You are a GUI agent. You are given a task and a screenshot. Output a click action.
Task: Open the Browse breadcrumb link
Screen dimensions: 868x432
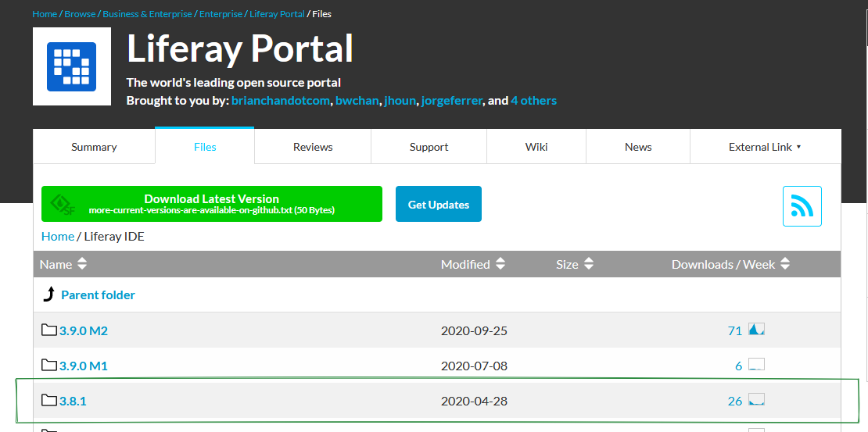click(80, 14)
